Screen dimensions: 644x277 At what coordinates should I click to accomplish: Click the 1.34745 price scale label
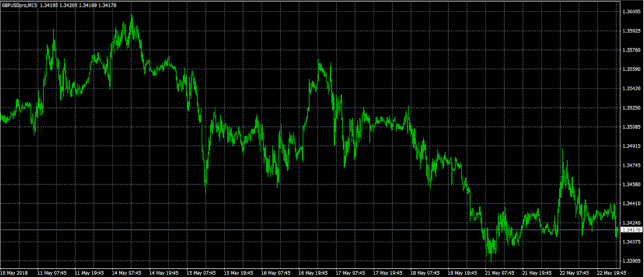[x=631, y=165]
